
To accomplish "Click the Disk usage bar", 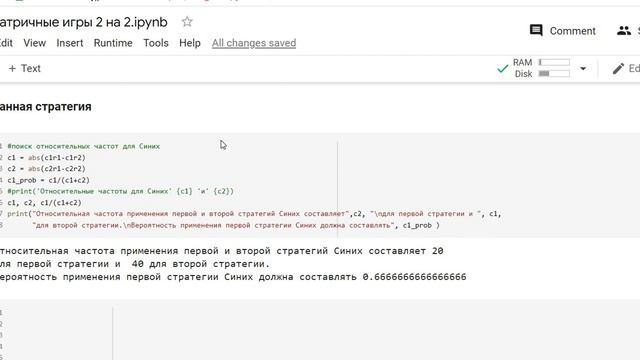I will 554,73.
